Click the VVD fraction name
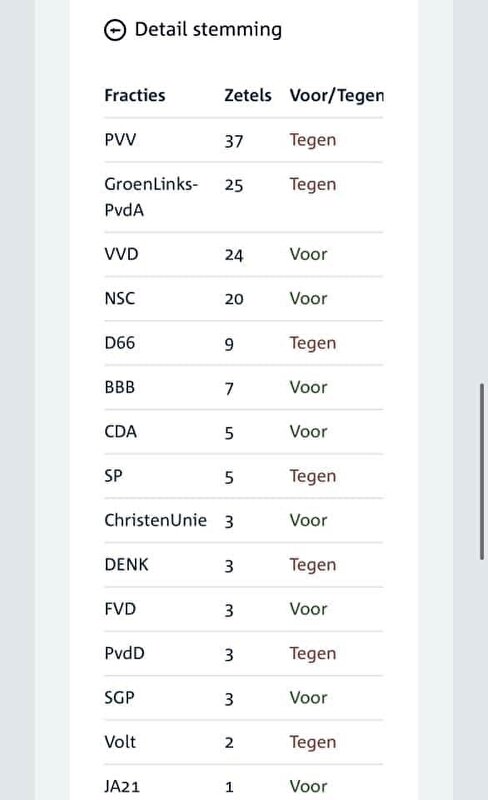This screenshot has width=488, height=800. (121, 254)
